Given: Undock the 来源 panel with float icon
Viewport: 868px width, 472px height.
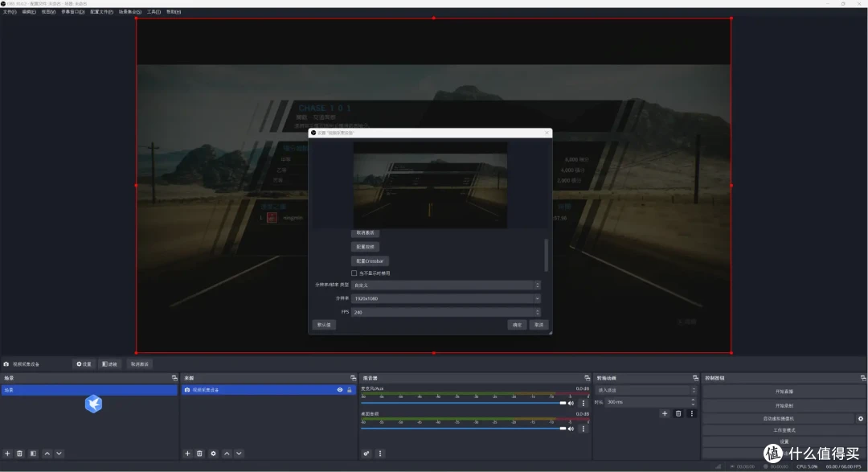Looking at the screenshot, I should (x=353, y=379).
